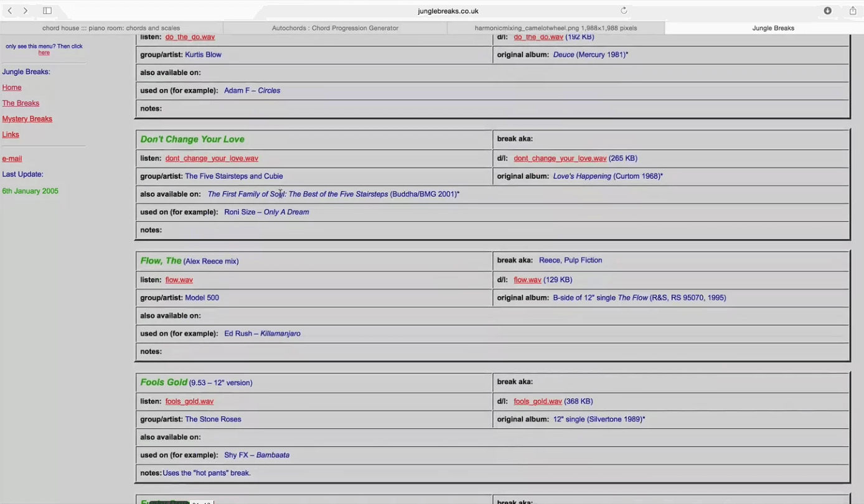Click 'Uses the hot pants break' note
Viewport: 864px width, 504px height.
[x=207, y=474]
